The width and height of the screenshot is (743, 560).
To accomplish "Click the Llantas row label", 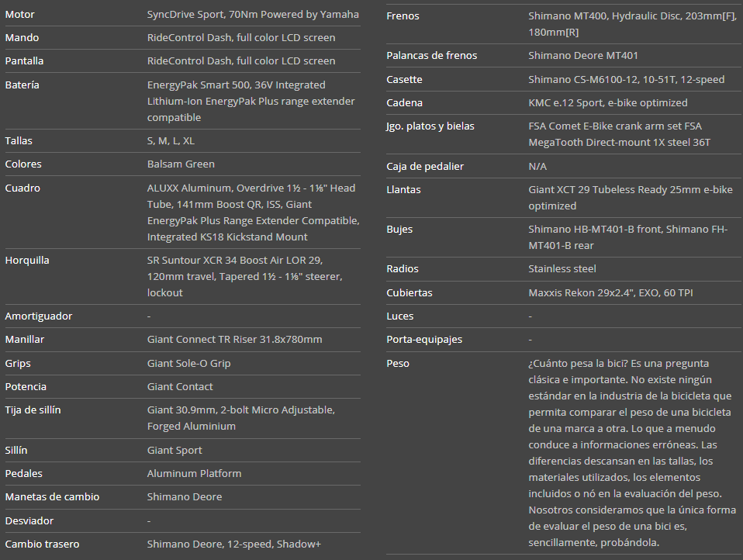I will coord(403,189).
